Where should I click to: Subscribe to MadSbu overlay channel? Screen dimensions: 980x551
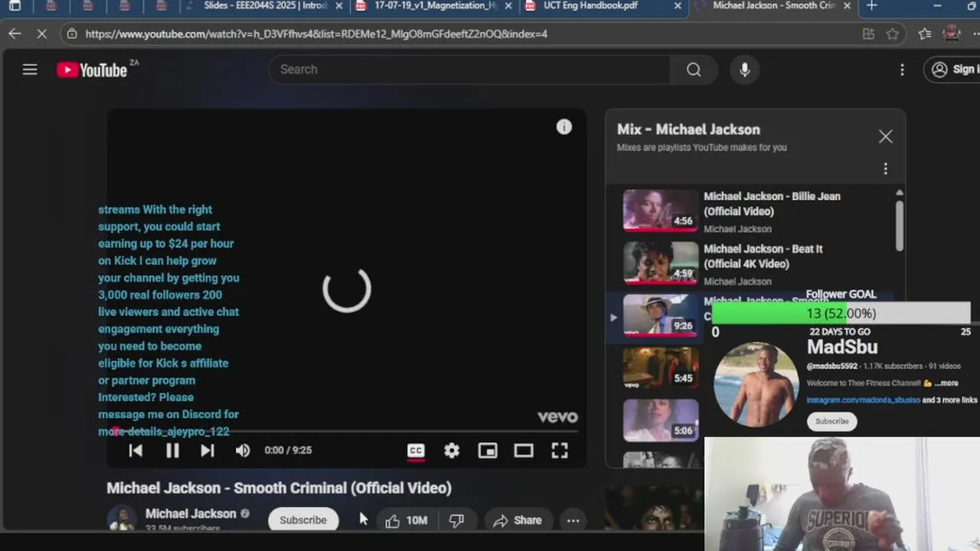(x=831, y=421)
